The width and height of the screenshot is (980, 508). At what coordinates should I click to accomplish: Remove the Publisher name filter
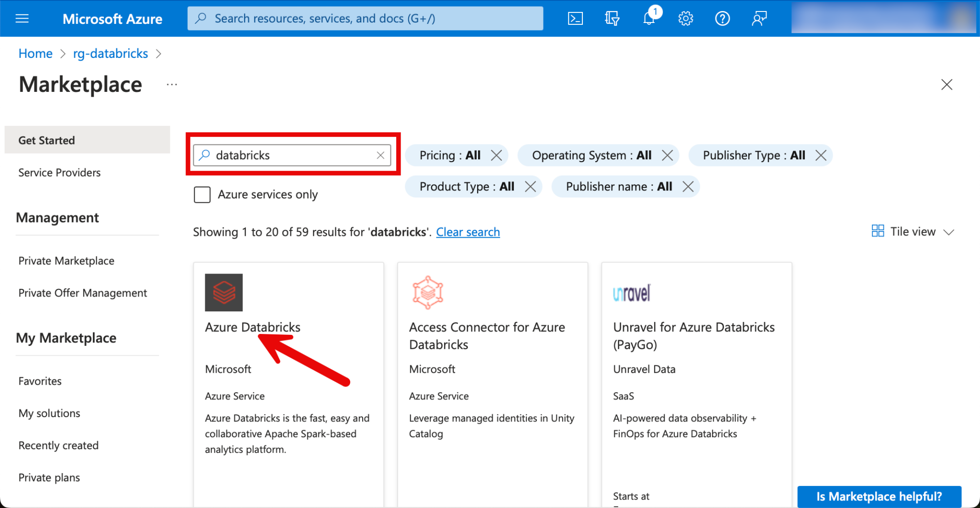coord(688,187)
